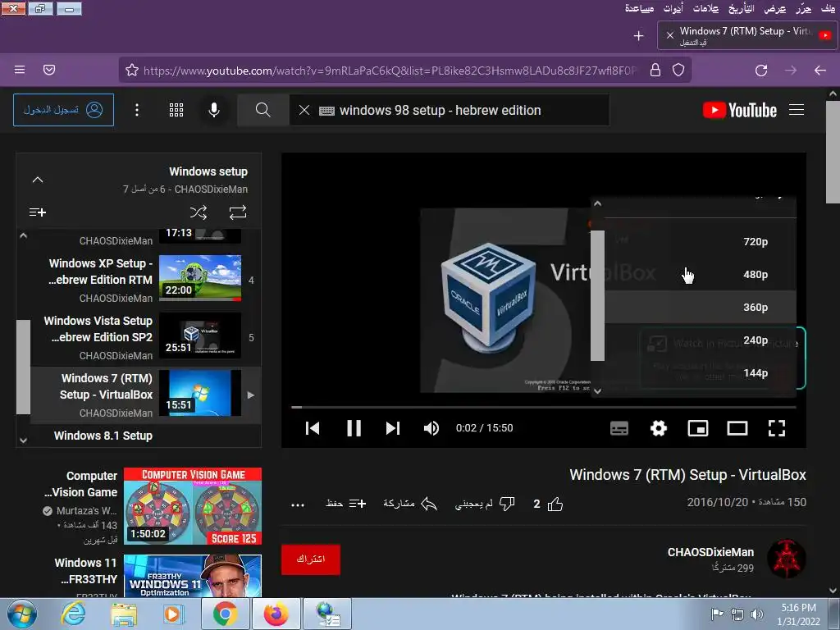Screen dimensions: 840x630
Task: Open a new browser tab
Action: (638, 36)
